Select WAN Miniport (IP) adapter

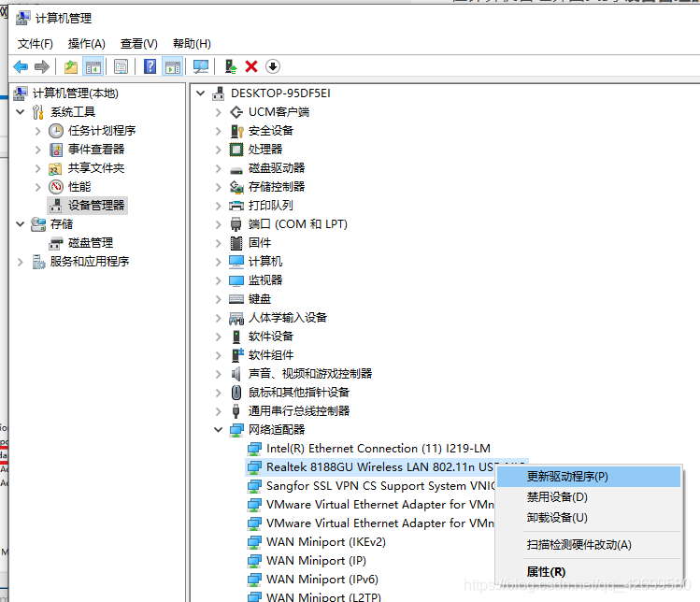coord(316,561)
